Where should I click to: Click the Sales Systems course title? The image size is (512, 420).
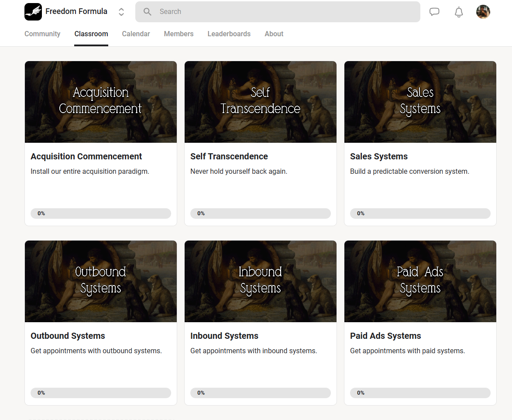(379, 156)
